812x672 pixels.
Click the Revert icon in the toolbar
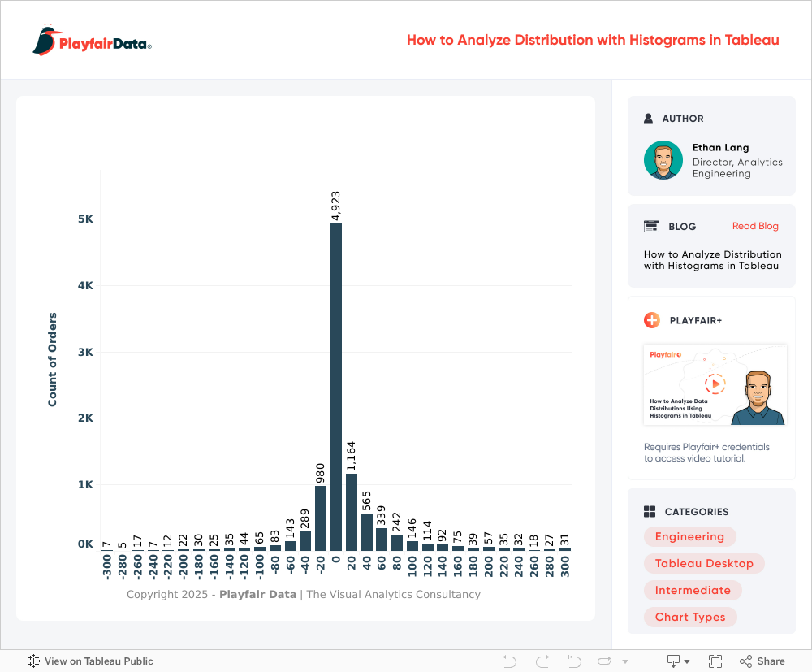(574, 661)
